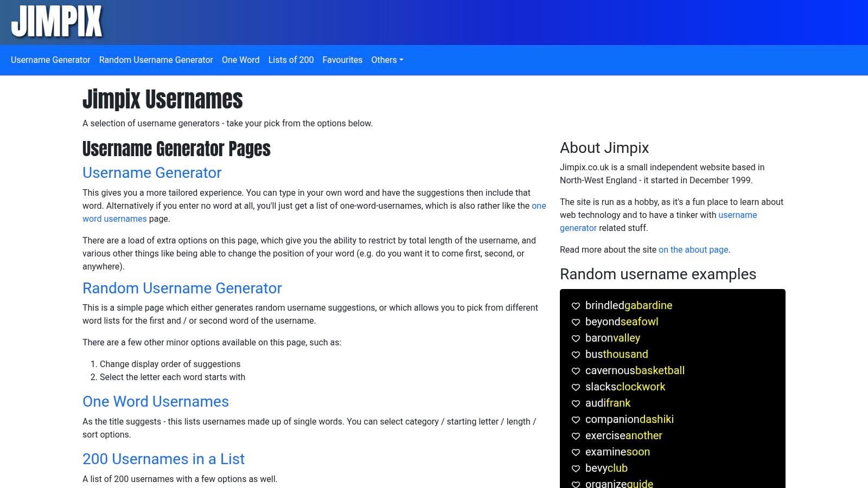Favourite the exerciseanother heart icon
This screenshot has height=488, width=868.
[576, 436]
